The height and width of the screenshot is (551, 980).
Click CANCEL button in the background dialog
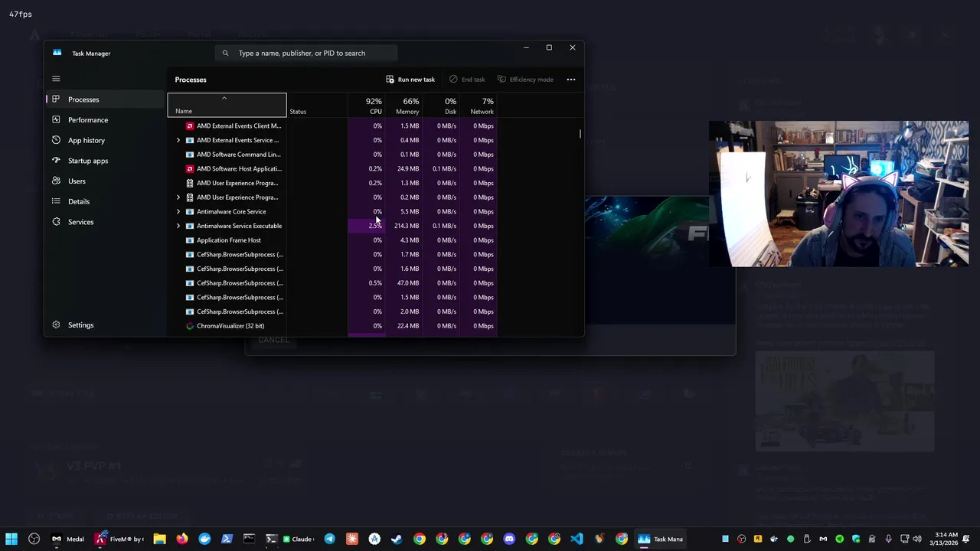click(x=273, y=340)
